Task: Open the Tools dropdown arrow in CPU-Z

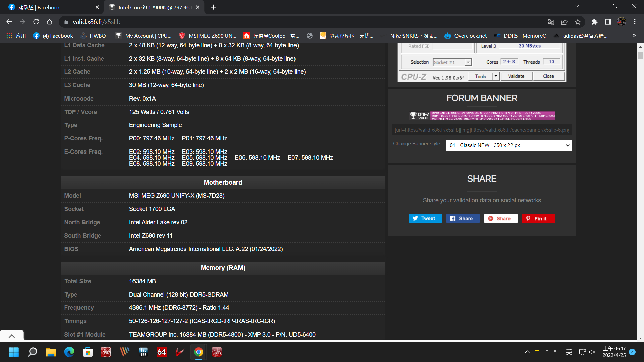Action: (x=496, y=76)
